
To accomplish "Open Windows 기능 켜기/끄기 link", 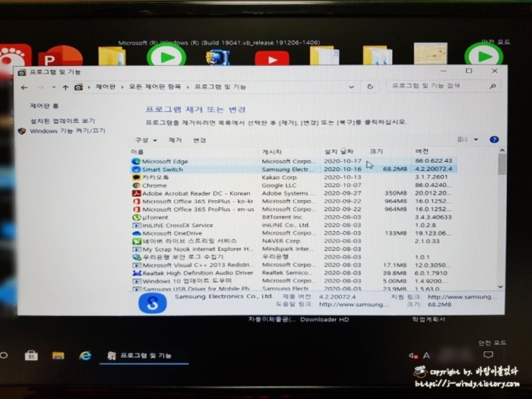I will pos(68,131).
